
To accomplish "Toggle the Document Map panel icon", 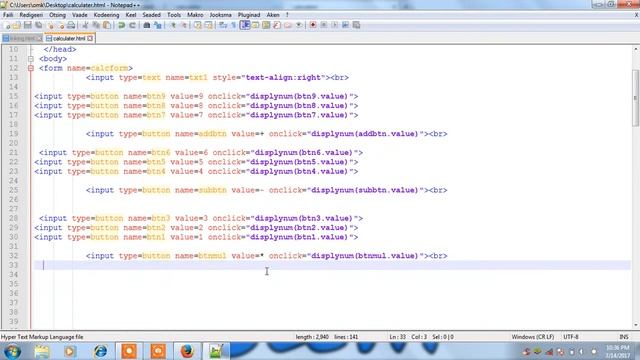I will coord(266,25).
